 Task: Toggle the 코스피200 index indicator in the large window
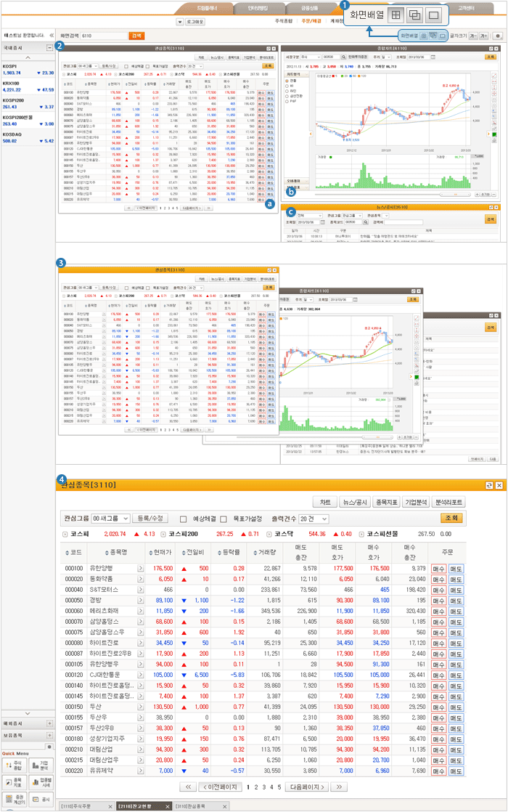click(x=163, y=534)
